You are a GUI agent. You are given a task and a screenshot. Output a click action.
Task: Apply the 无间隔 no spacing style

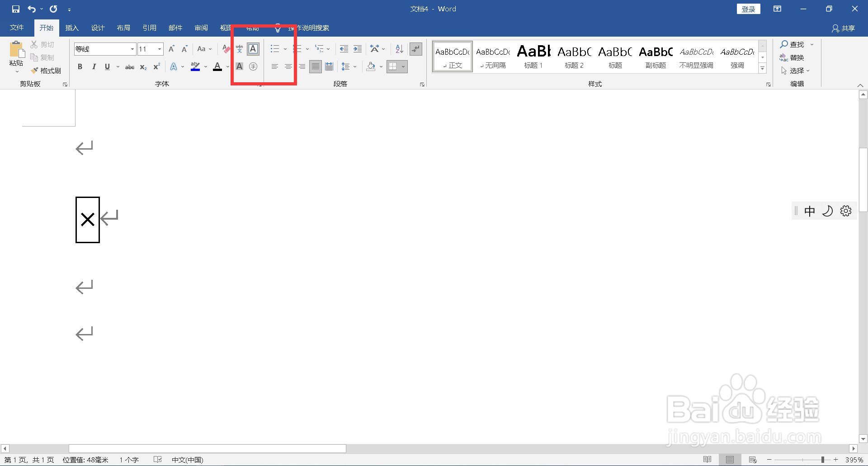coord(493,56)
